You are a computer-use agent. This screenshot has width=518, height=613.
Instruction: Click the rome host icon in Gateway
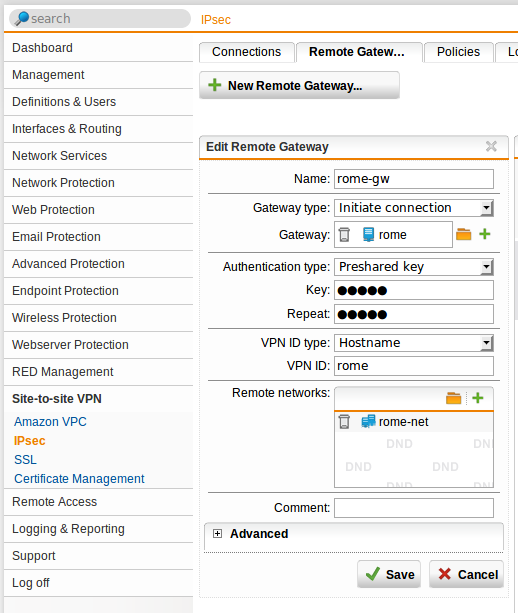click(368, 235)
